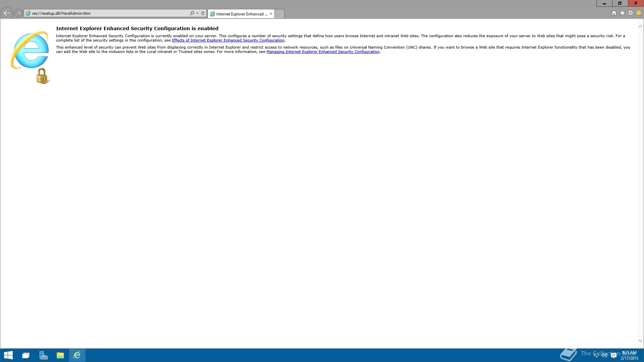Viewport: 644px width, 362px height.
Task: Open Favorites with the star icon
Action: tap(622, 13)
